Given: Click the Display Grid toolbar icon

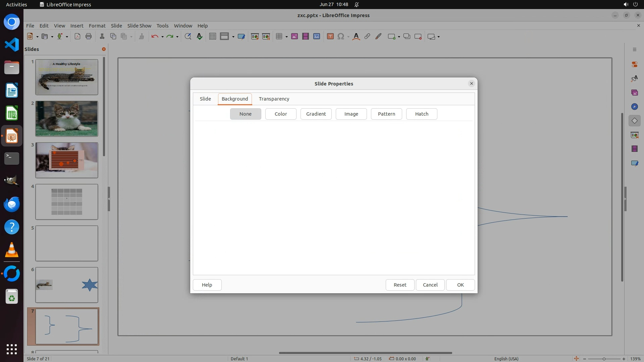Looking at the screenshot, I should point(212,37).
